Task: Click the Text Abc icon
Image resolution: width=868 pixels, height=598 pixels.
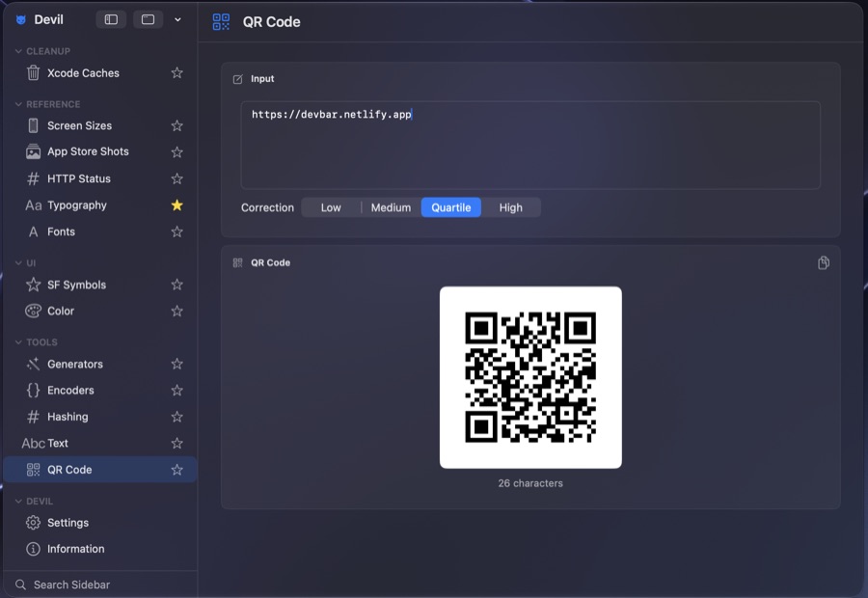Action: 33,444
